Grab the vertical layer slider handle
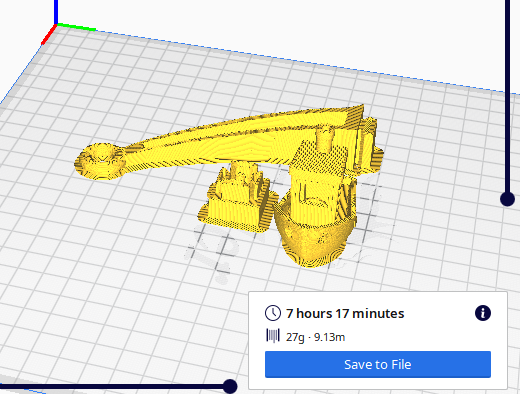Screen dimensions: 520x394 507,199
